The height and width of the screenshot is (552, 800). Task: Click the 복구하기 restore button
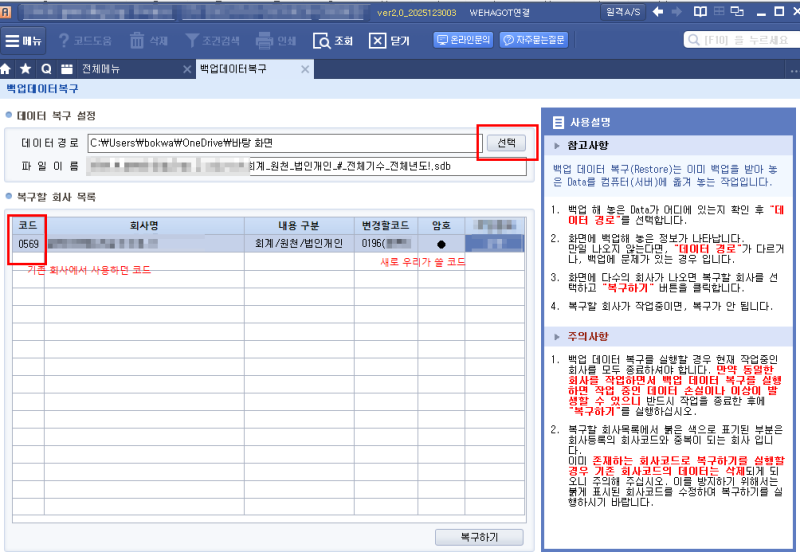pos(479,537)
